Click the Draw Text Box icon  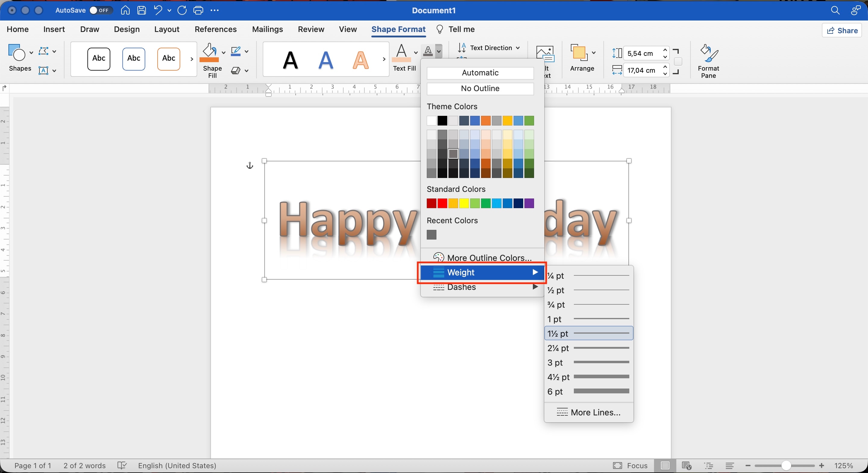tap(43, 71)
